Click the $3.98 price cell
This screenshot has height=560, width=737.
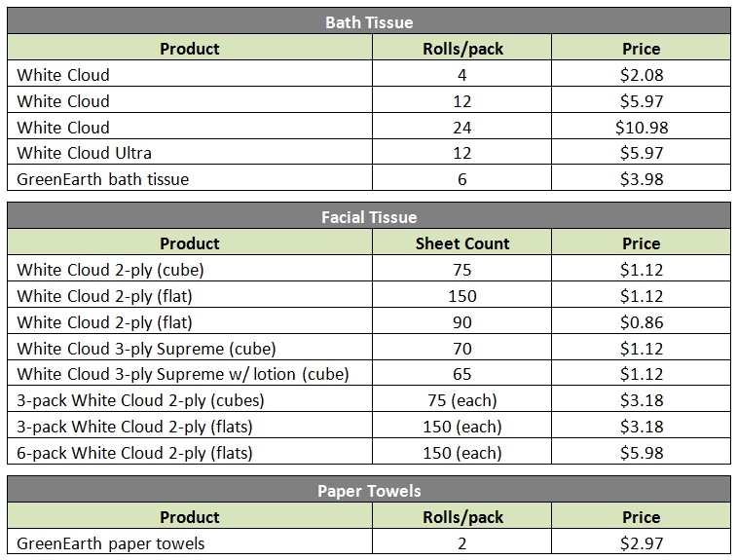pyautogui.click(x=641, y=179)
